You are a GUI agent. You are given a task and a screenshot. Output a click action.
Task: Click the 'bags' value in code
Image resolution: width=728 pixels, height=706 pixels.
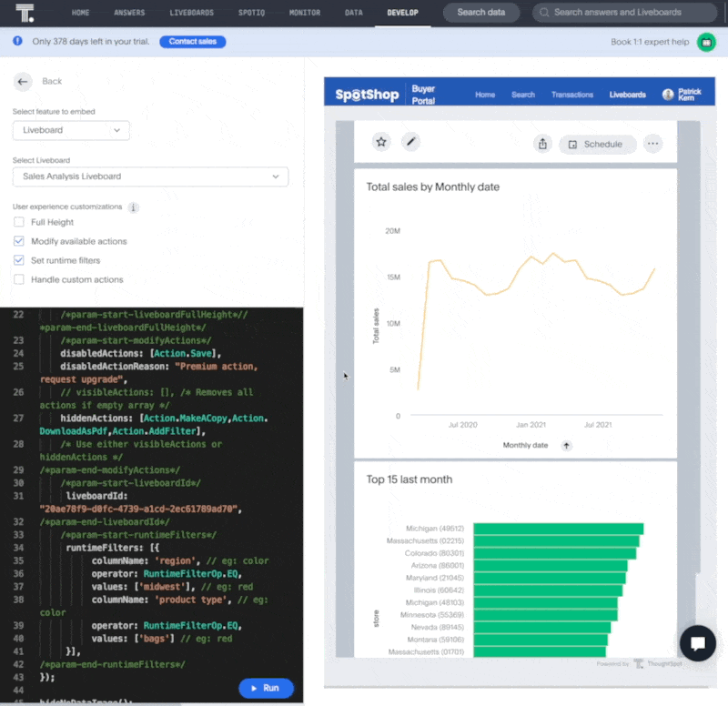(x=154, y=640)
